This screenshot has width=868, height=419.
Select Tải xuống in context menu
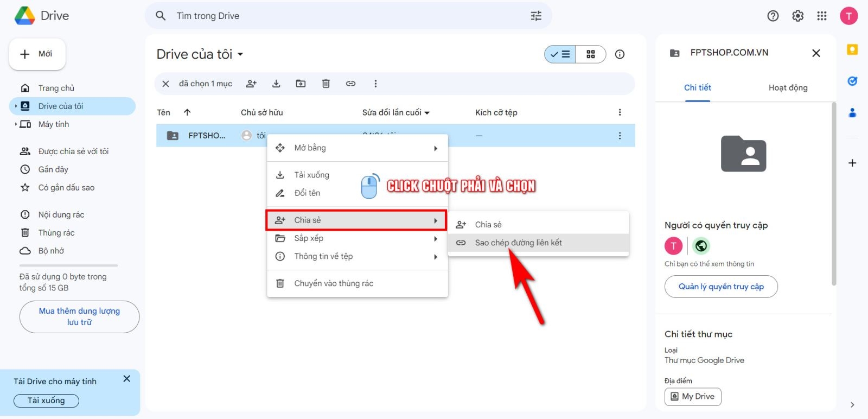click(x=358, y=175)
